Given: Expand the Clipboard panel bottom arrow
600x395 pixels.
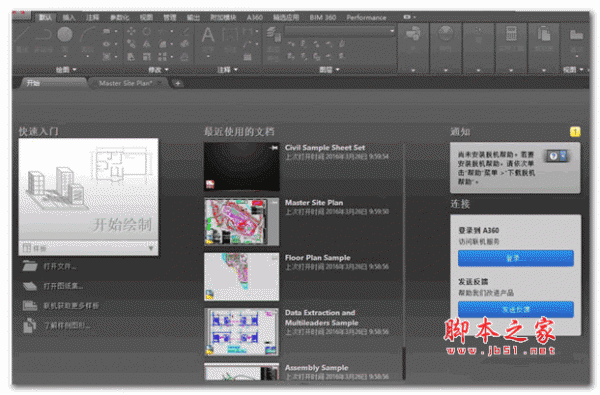Looking at the screenshot, I should (x=544, y=70).
